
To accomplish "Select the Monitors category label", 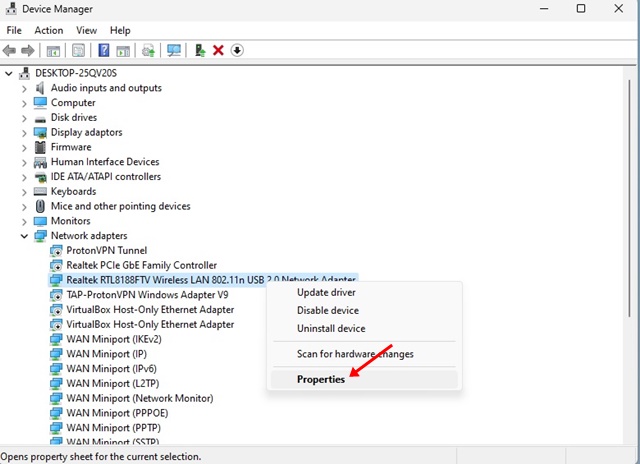I will 71,221.
